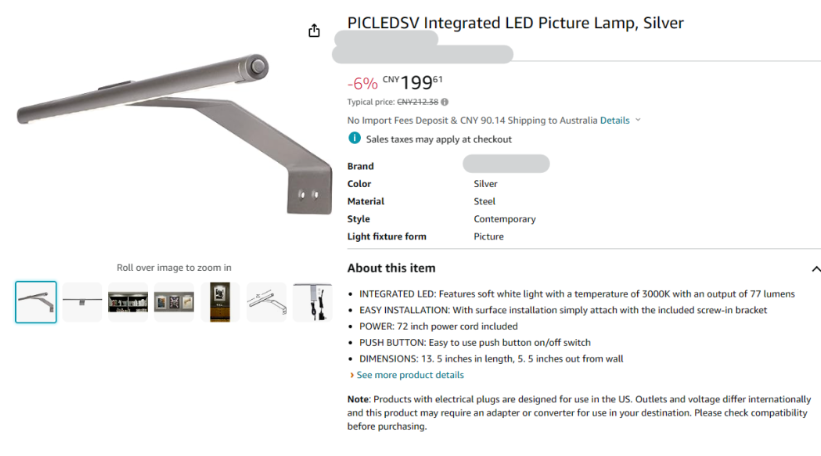Click the blurred brand name value
This screenshot has width=821, height=456.
pyautogui.click(x=506, y=165)
